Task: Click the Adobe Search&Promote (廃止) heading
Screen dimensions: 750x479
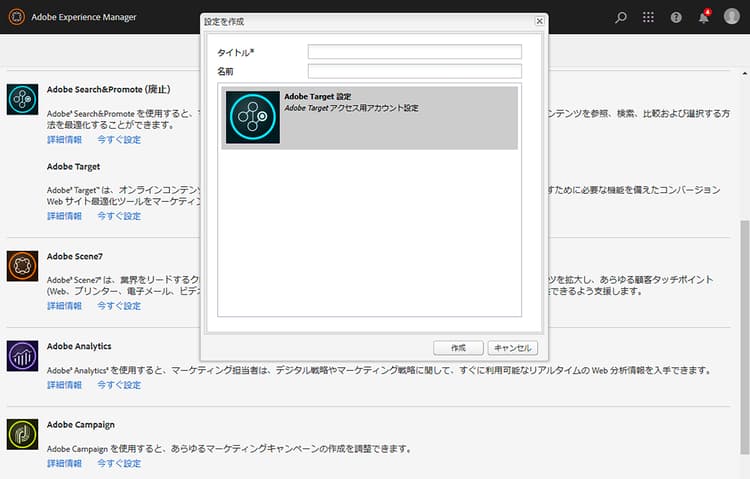Action: point(109,89)
